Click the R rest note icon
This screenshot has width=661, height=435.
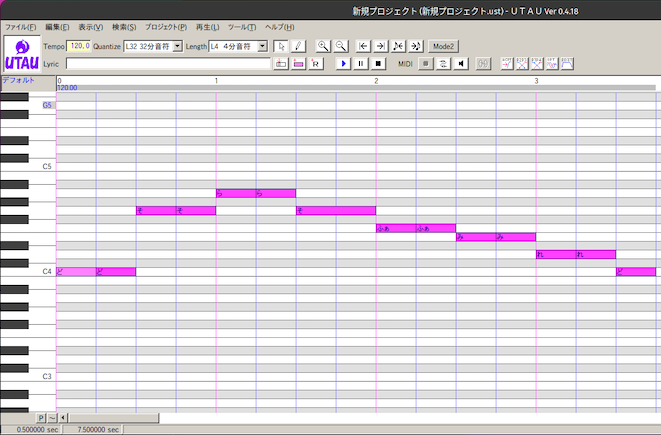pos(317,63)
